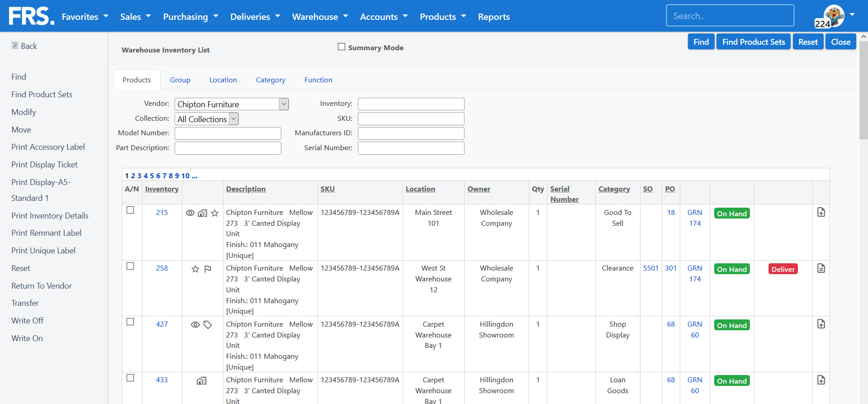Image resolution: width=868 pixels, height=404 pixels.
Task: Click the tag icon on inventory row 427
Action: (x=208, y=325)
